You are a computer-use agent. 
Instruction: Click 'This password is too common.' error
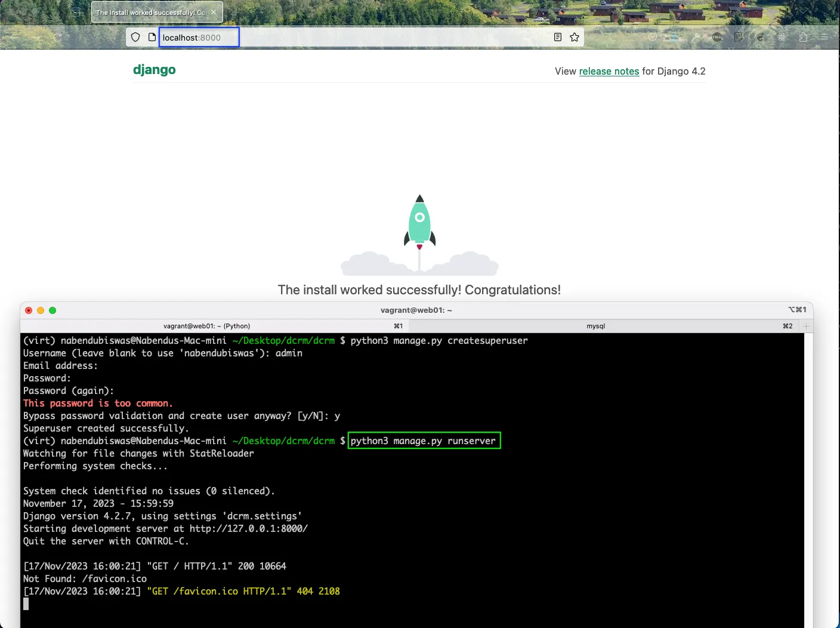tap(98, 404)
